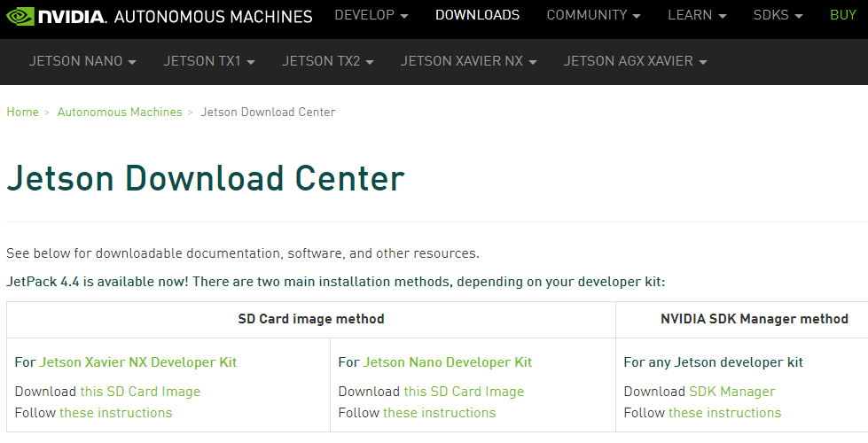Open the Learn dropdown menu
The height and width of the screenshot is (443, 868).
point(697,15)
